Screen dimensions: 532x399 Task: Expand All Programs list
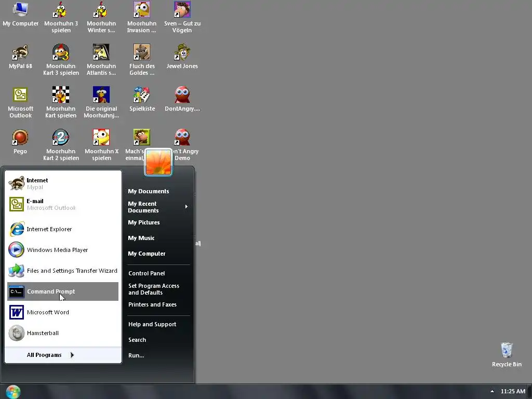[x=50, y=355]
